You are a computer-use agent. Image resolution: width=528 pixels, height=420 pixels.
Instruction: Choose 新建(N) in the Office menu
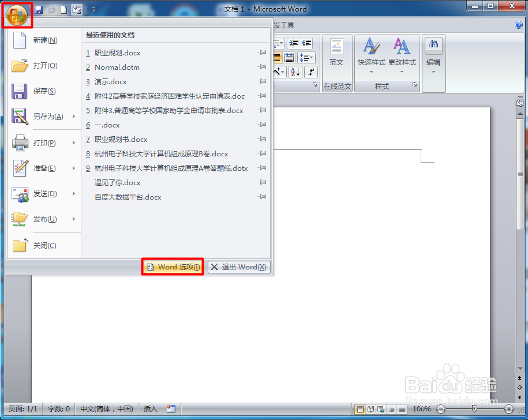44,40
